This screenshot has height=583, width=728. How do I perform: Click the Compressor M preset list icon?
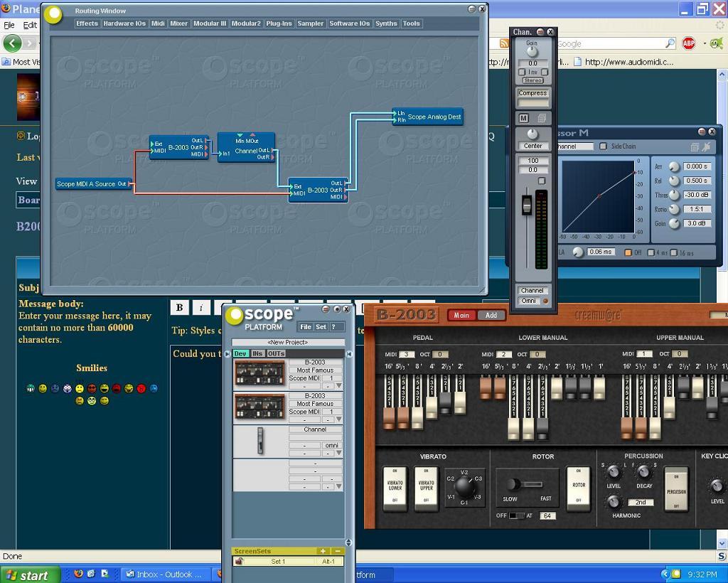pyautogui.click(x=694, y=147)
